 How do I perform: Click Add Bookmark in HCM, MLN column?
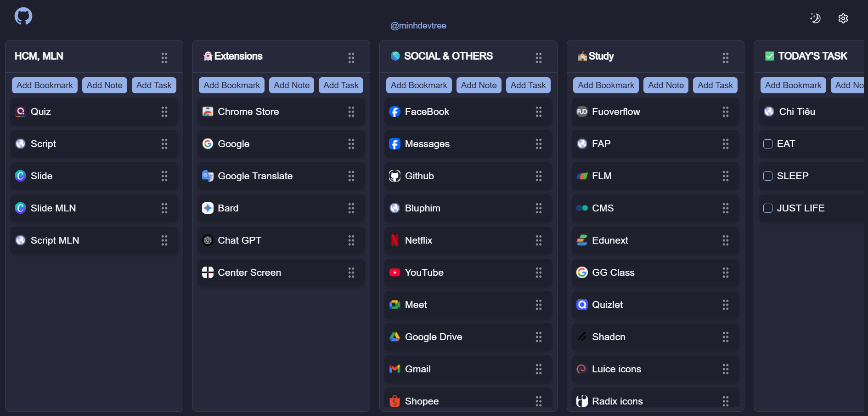44,85
